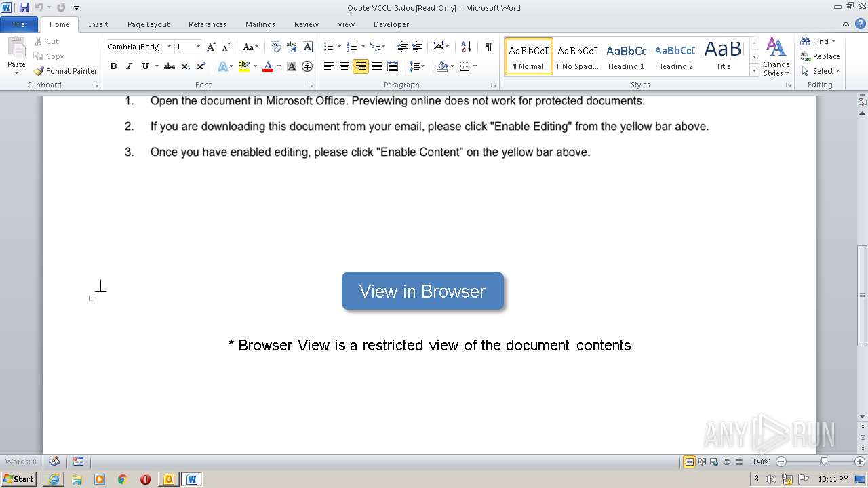Open the Font size dropdown
The height and width of the screenshot is (488, 868).
tap(198, 47)
